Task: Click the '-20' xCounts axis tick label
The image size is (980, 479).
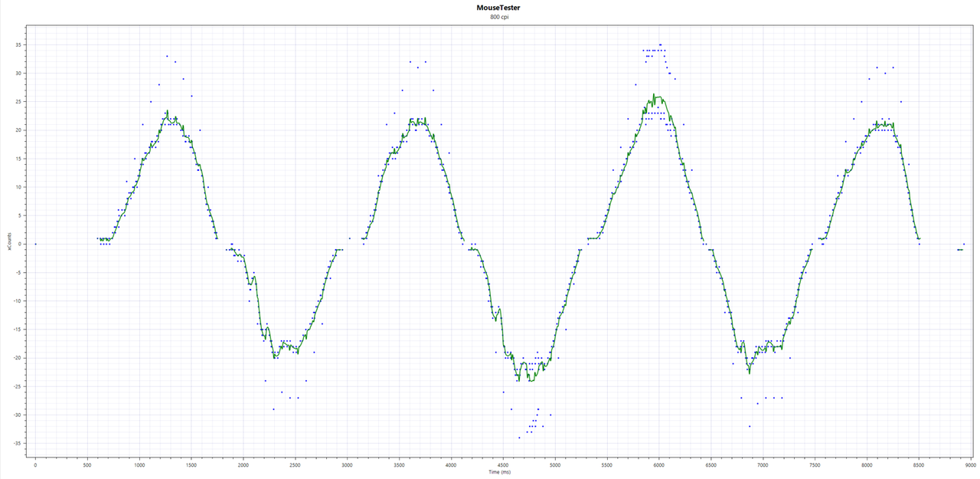Action: coord(16,358)
